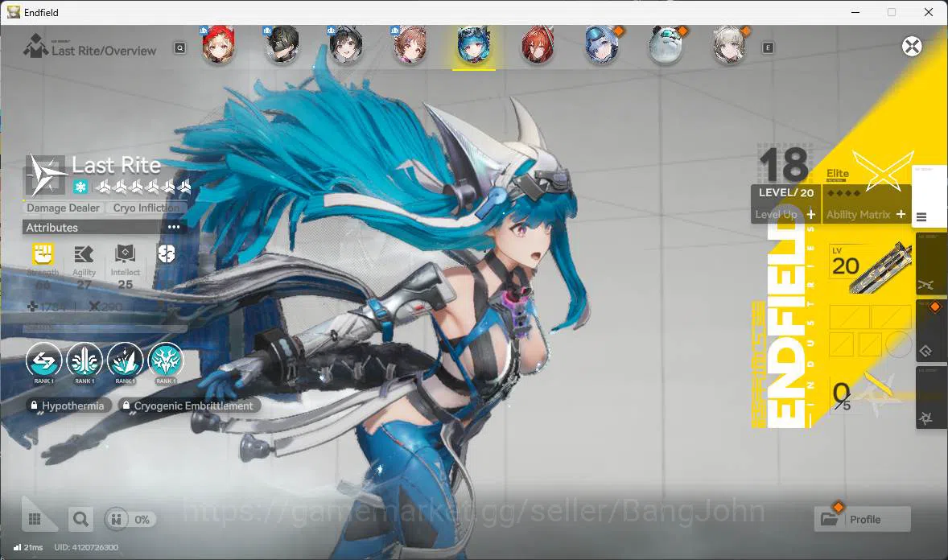Click the Will brain icon
The width and height of the screenshot is (948, 560).
pos(167,254)
